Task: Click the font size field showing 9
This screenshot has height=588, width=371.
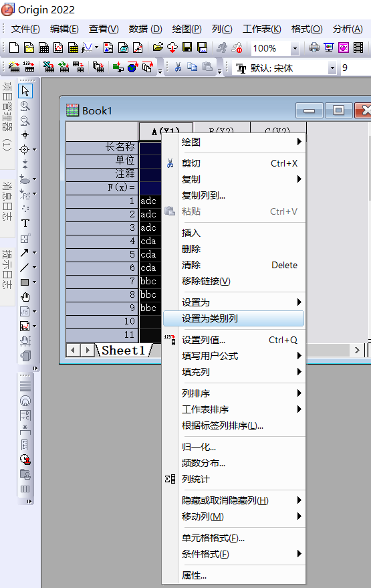Action: pos(355,68)
